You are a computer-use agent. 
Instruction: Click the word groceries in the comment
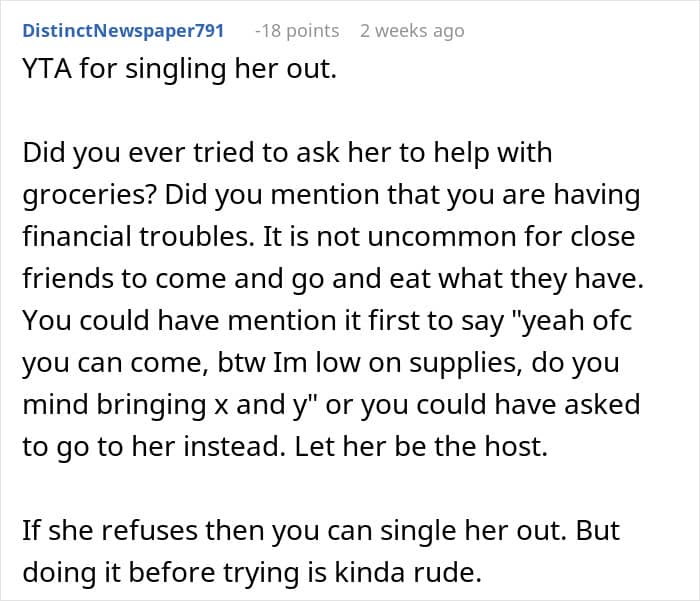[x=89, y=196]
